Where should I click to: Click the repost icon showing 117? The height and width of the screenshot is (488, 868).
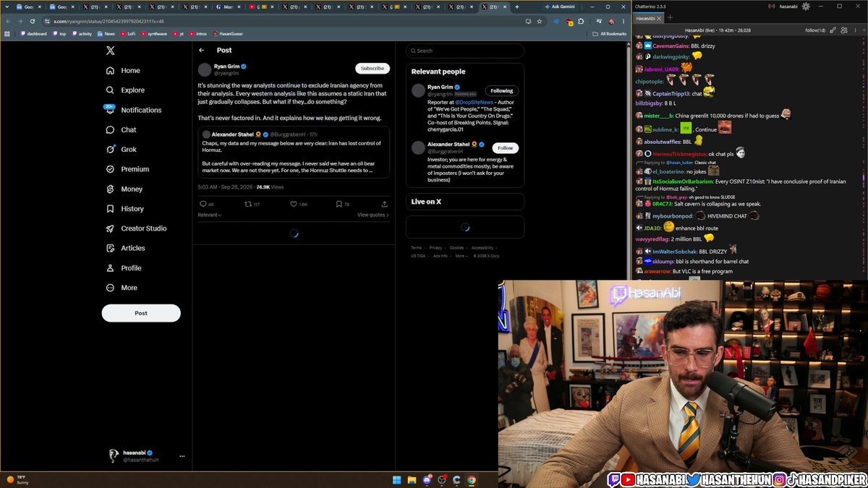248,205
